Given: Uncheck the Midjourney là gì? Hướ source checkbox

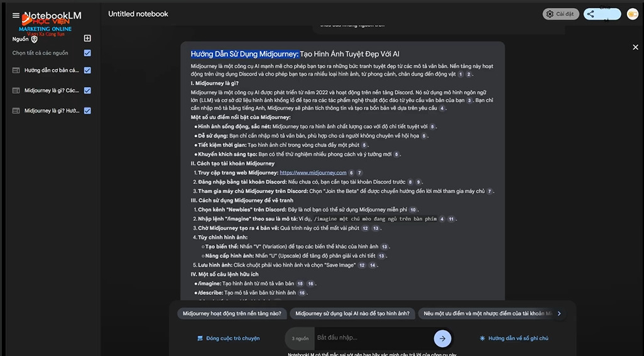Looking at the screenshot, I should [87, 111].
